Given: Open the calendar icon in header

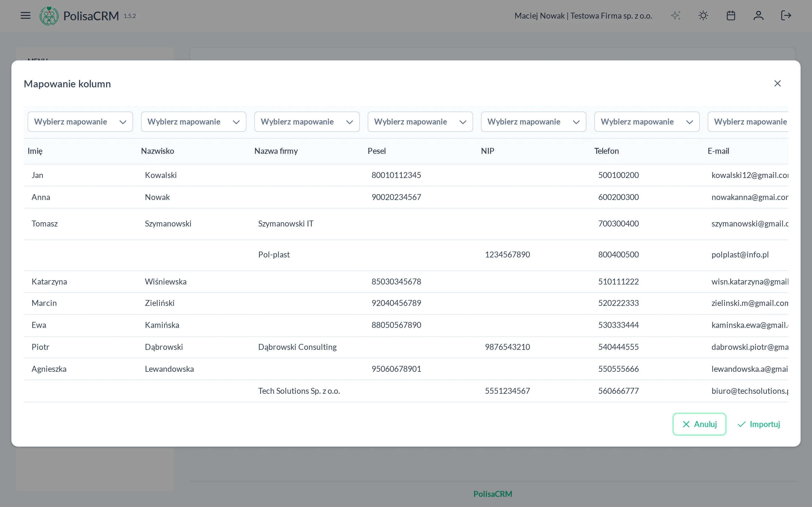Looking at the screenshot, I should 731,16.
